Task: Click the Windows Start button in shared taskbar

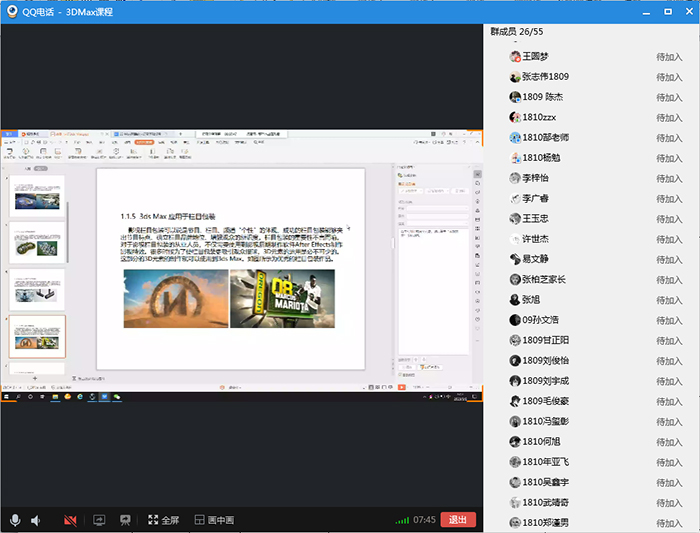Action: [6, 396]
